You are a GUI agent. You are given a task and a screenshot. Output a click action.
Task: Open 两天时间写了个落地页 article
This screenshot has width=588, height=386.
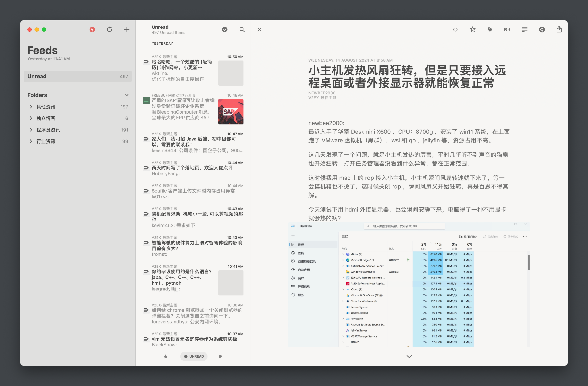tap(193, 168)
